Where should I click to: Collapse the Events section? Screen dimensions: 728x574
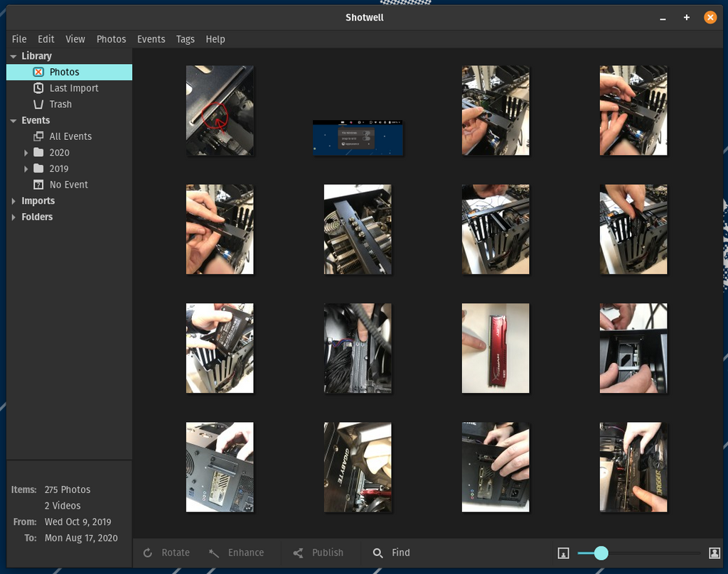coord(14,121)
